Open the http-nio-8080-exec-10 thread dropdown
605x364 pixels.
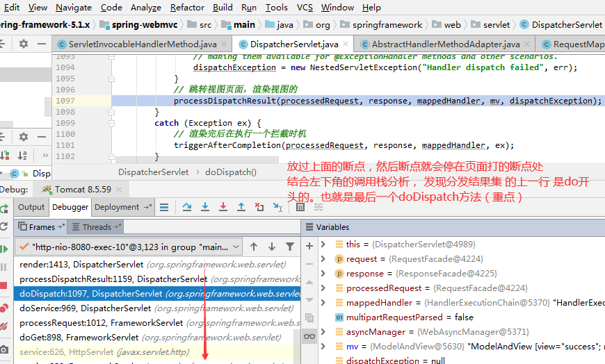tap(129, 247)
